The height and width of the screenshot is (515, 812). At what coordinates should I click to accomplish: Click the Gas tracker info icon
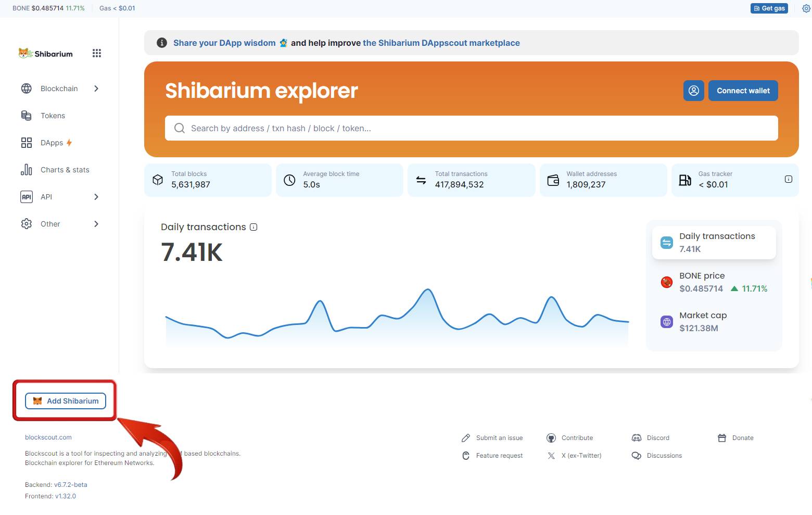(x=789, y=179)
